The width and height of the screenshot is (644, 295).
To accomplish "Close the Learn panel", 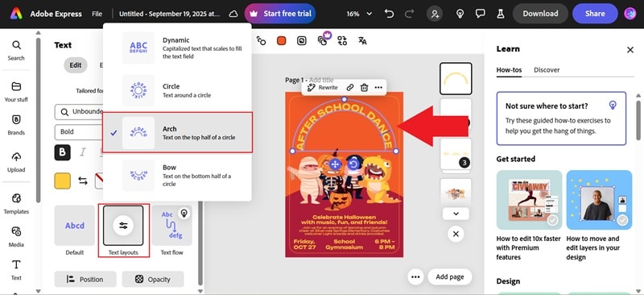I will (x=630, y=50).
